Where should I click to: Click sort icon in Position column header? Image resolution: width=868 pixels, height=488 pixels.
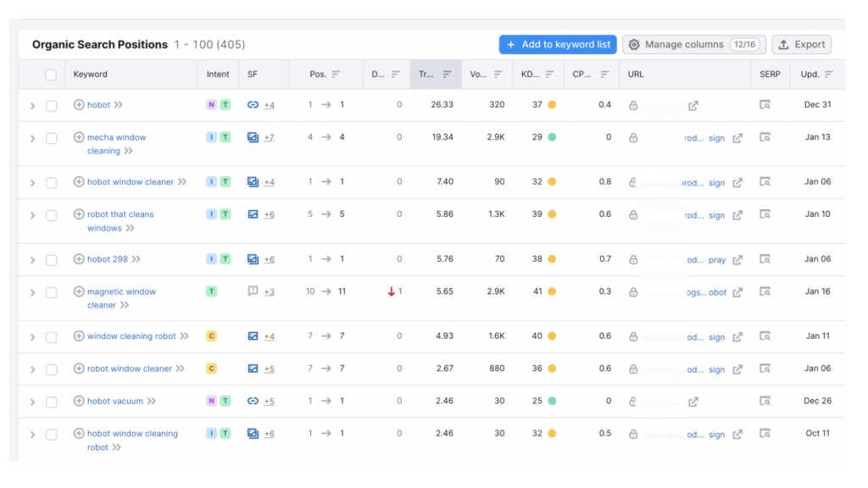336,75
